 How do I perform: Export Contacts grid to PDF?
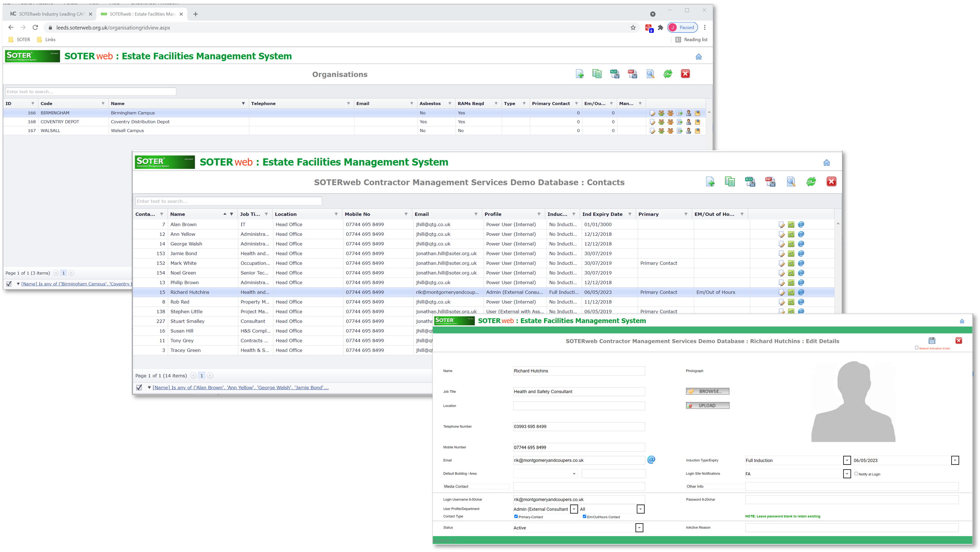[x=770, y=182]
